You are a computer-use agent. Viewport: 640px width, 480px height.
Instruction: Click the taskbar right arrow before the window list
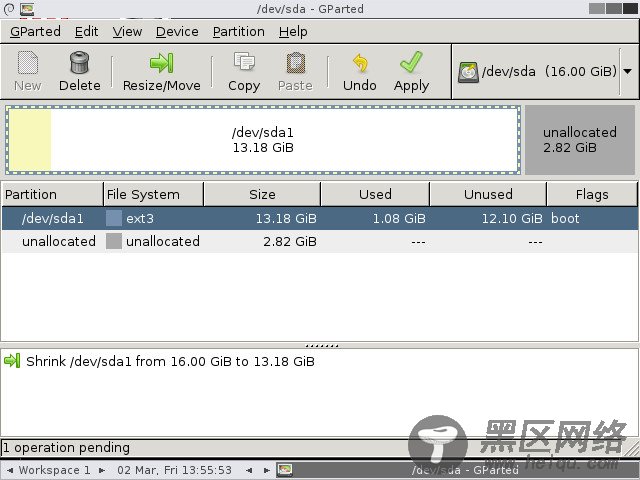pyautogui.click(x=267, y=470)
